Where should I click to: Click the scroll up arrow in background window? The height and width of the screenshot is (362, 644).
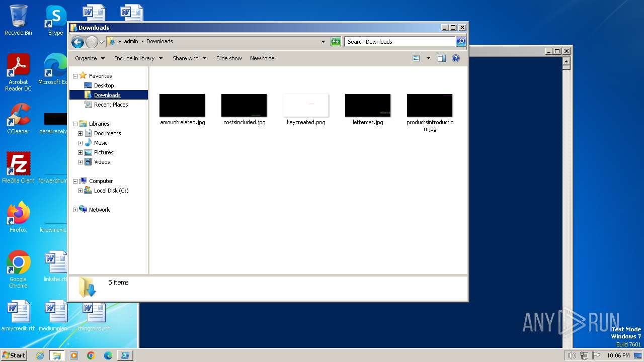coord(566,60)
